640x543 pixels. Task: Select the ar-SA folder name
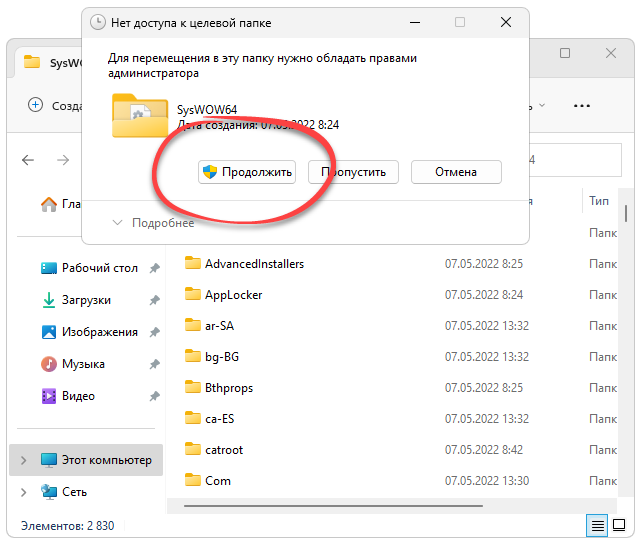click(x=219, y=326)
